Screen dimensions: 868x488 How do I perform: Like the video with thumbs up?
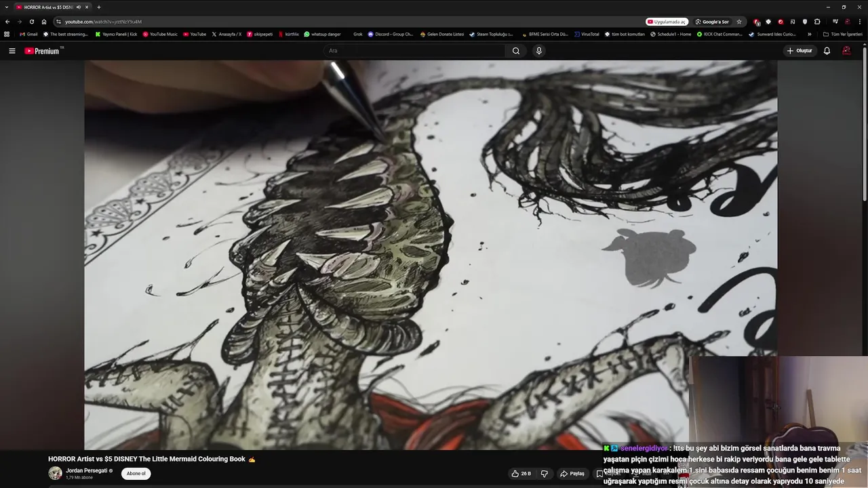[x=521, y=474]
